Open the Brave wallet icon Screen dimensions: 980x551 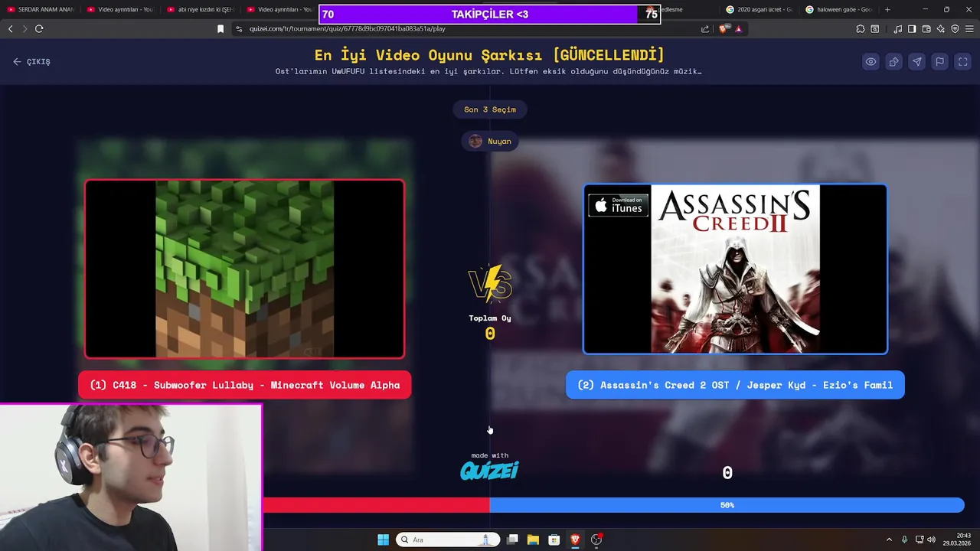point(926,28)
